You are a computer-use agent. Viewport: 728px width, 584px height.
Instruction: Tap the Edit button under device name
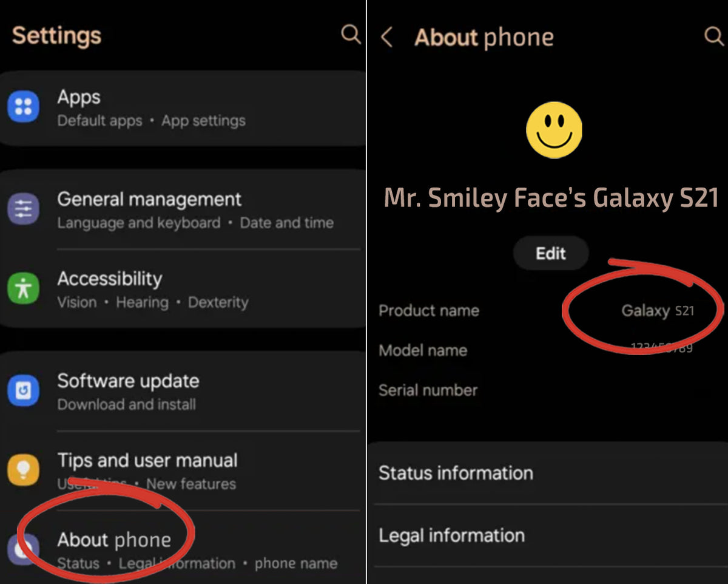click(x=551, y=253)
